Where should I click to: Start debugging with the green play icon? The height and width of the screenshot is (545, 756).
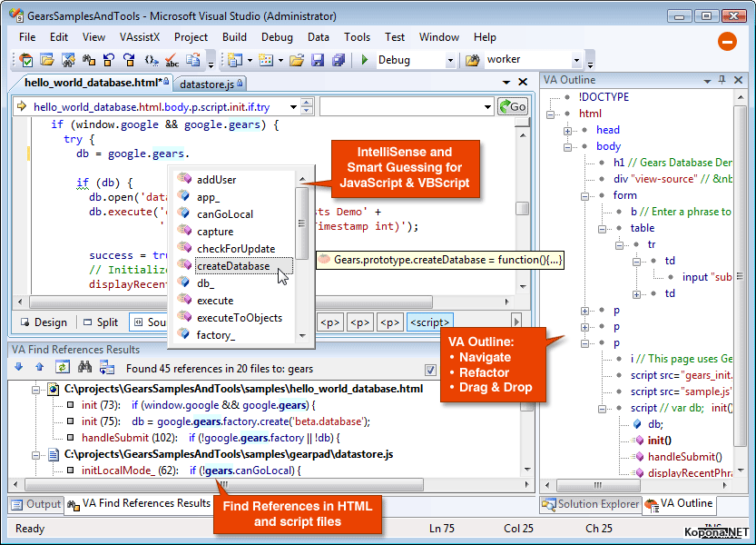click(x=365, y=59)
